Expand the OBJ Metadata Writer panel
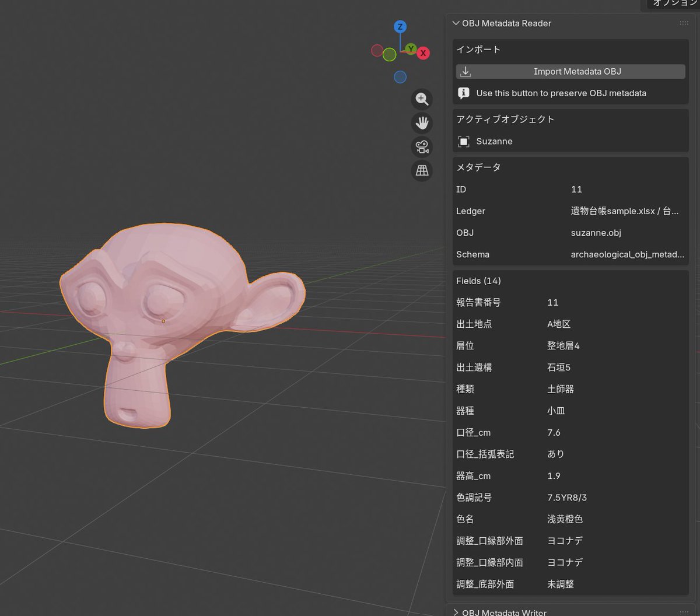Viewport: 700px width, 616px height. pos(456,612)
